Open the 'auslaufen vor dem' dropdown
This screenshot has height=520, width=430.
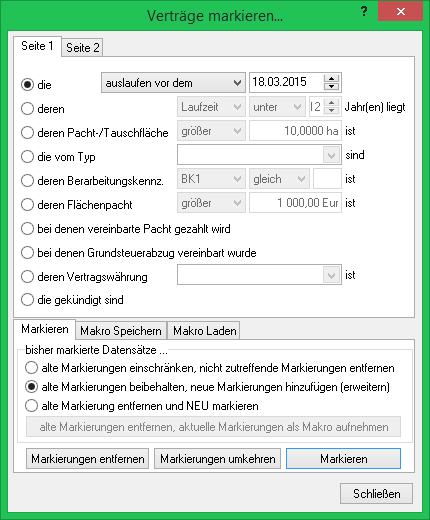pyautogui.click(x=173, y=83)
